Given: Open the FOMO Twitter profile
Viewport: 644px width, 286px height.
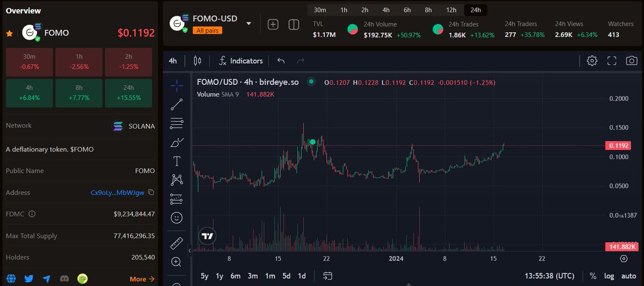Looking at the screenshot, I should 29,278.
